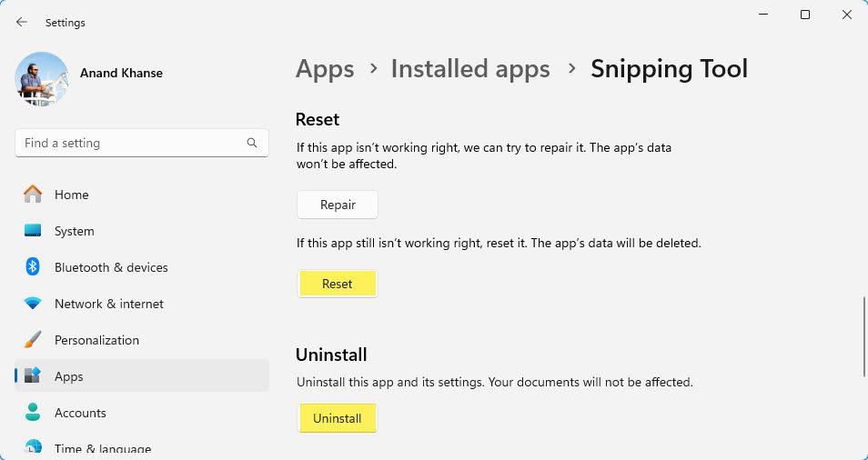
Task: Open Personalization via paintbrush icon
Action: (x=33, y=340)
